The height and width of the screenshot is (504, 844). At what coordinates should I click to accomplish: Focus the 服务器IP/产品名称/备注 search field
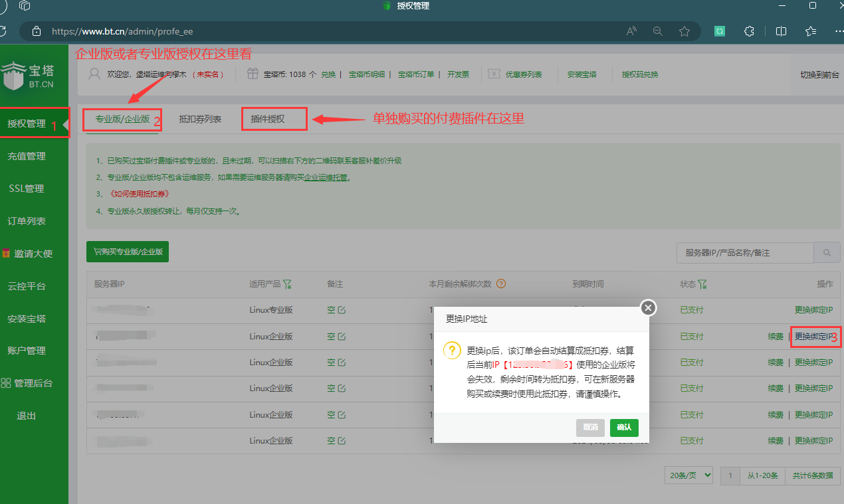coord(745,253)
